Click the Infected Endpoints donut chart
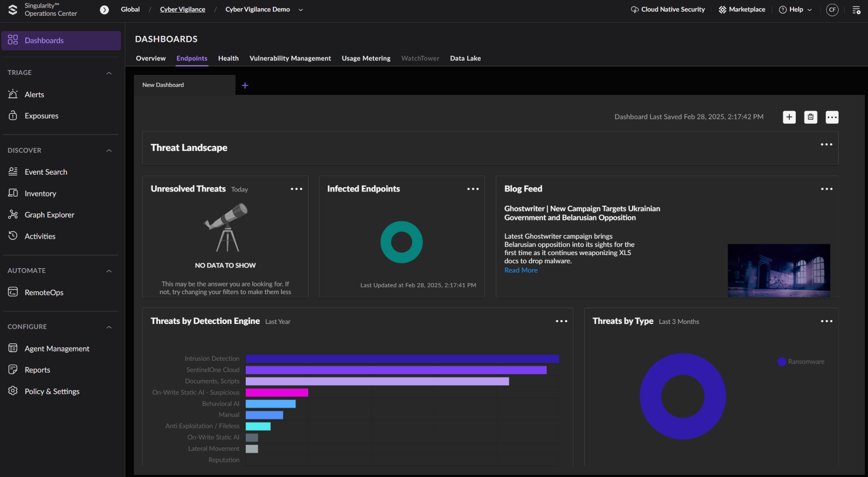The width and height of the screenshot is (868, 477). 401,242
